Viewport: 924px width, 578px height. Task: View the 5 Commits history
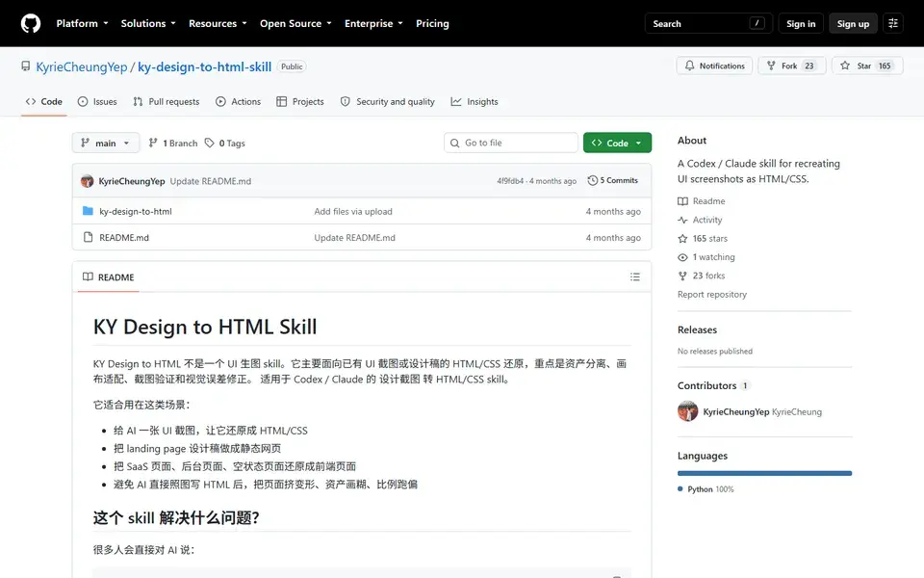tap(613, 180)
